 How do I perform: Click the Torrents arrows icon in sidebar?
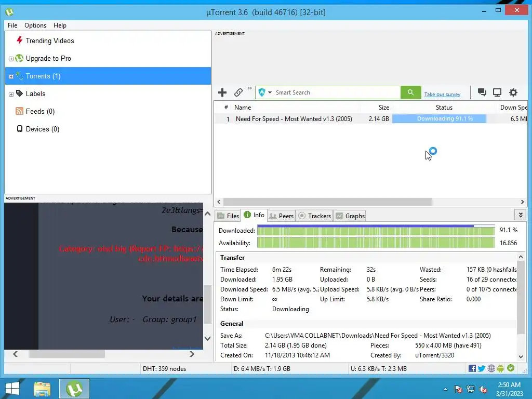19,76
